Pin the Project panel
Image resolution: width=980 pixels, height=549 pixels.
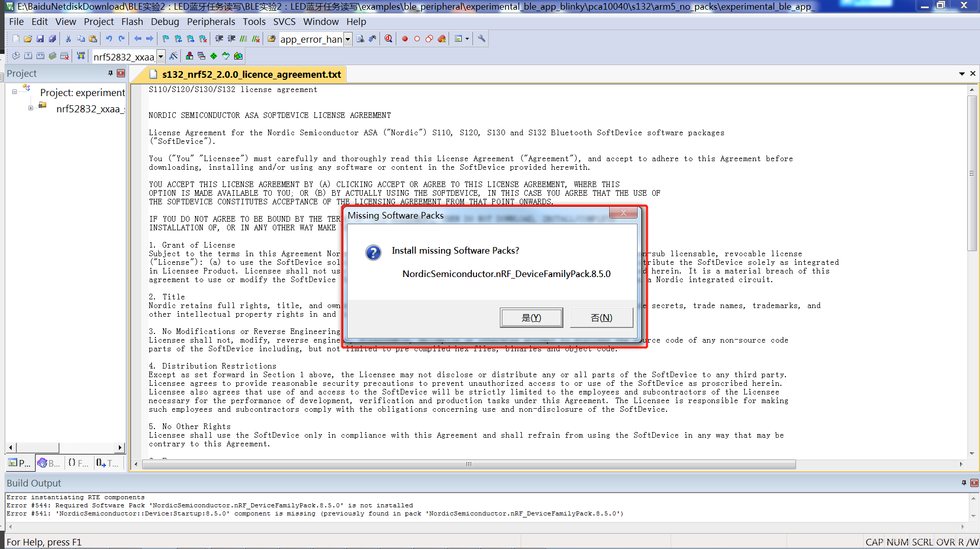click(110, 73)
